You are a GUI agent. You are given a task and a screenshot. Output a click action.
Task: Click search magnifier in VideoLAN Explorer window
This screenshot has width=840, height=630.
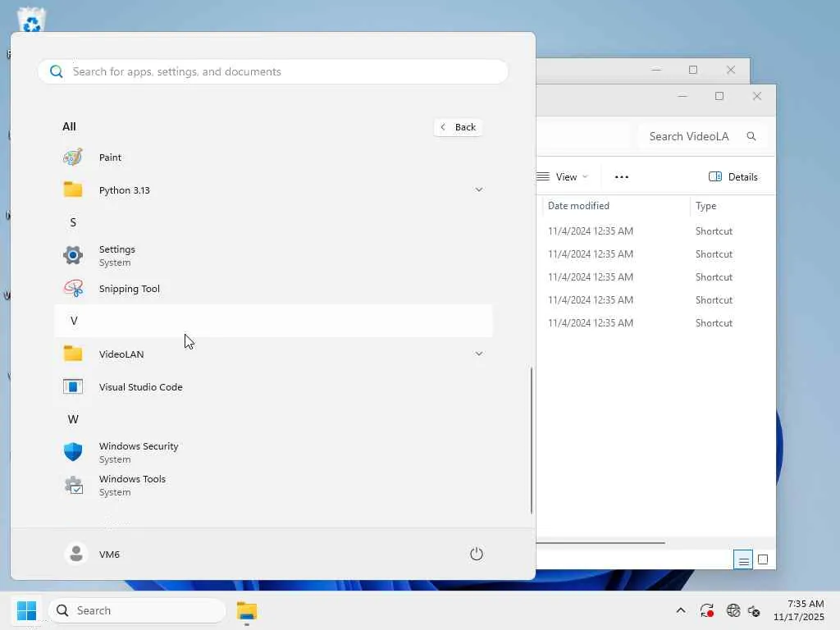coord(751,136)
